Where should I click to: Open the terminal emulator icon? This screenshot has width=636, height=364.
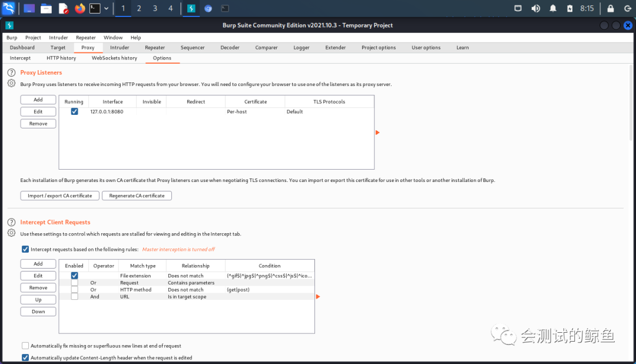pyautogui.click(x=95, y=8)
